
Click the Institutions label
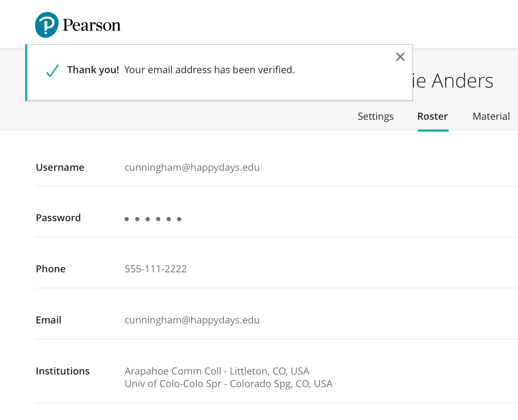(63, 371)
